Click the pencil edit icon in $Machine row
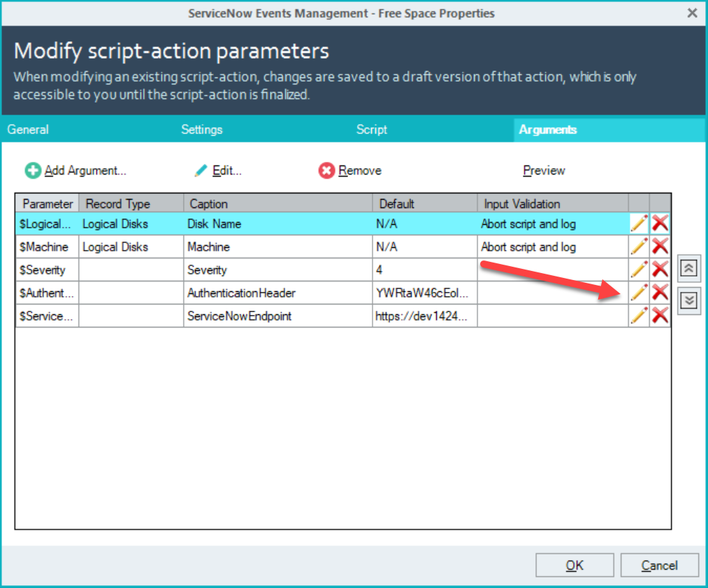 click(639, 247)
